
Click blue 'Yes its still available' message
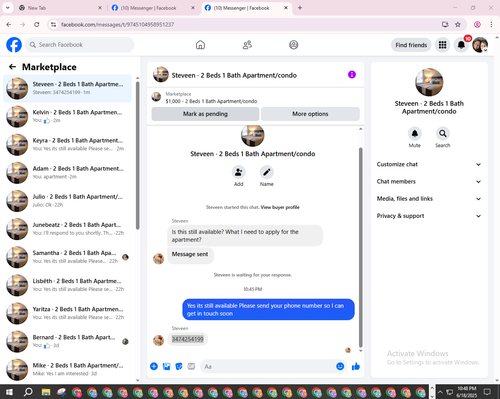[x=268, y=309]
